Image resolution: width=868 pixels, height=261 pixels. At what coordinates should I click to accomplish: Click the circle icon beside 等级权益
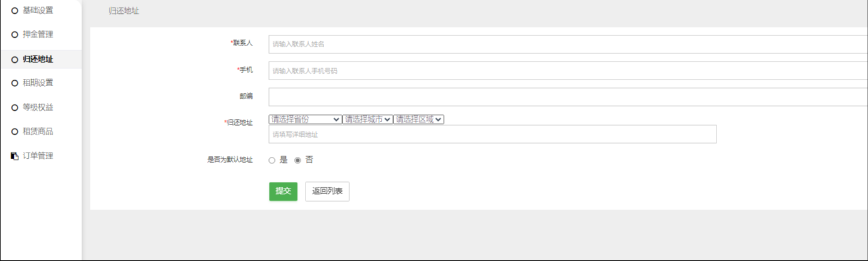click(x=14, y=108)
